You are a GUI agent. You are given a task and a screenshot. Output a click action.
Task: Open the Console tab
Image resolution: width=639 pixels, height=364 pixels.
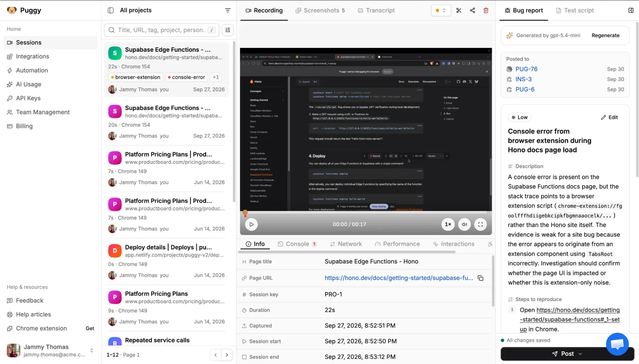297,244
